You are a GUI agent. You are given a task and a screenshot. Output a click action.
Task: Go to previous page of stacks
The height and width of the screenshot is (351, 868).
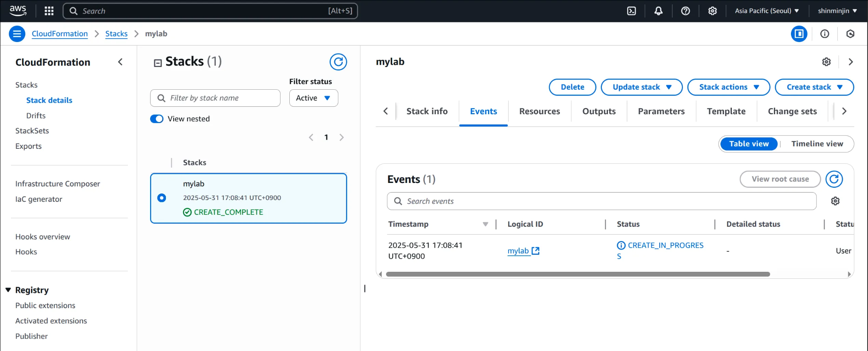pos(311,137)
